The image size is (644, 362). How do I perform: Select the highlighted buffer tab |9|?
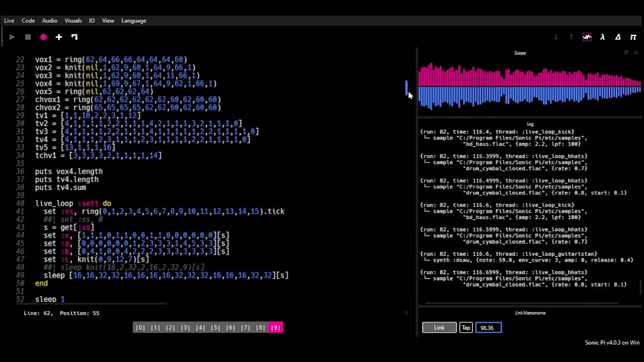click(x=276, y=328)
